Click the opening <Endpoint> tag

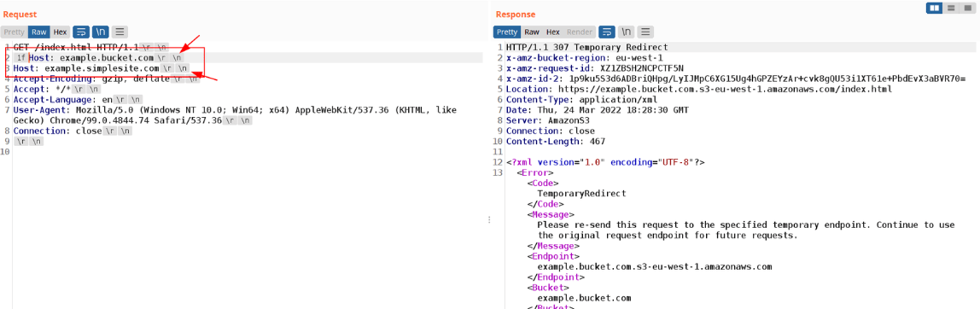click(x=553, y=256)
